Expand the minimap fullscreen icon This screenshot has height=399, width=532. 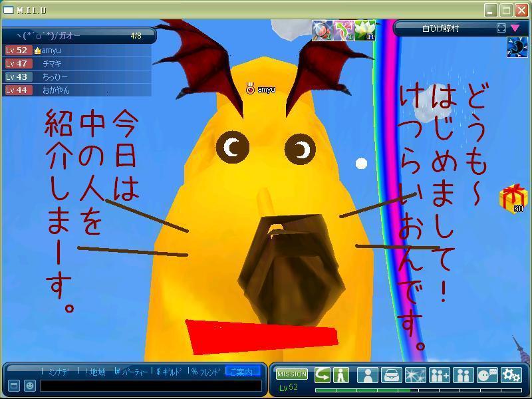click(501, 28)
